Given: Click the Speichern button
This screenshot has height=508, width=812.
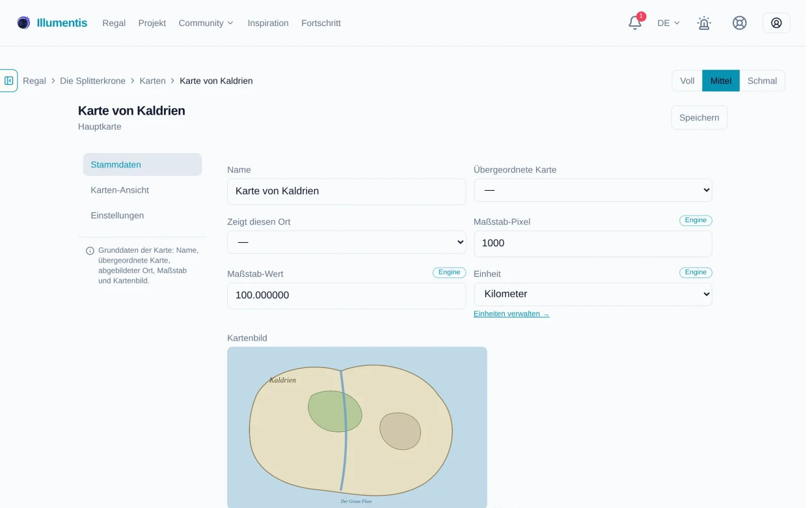Looking at the screenshot, I should [699, 118].
